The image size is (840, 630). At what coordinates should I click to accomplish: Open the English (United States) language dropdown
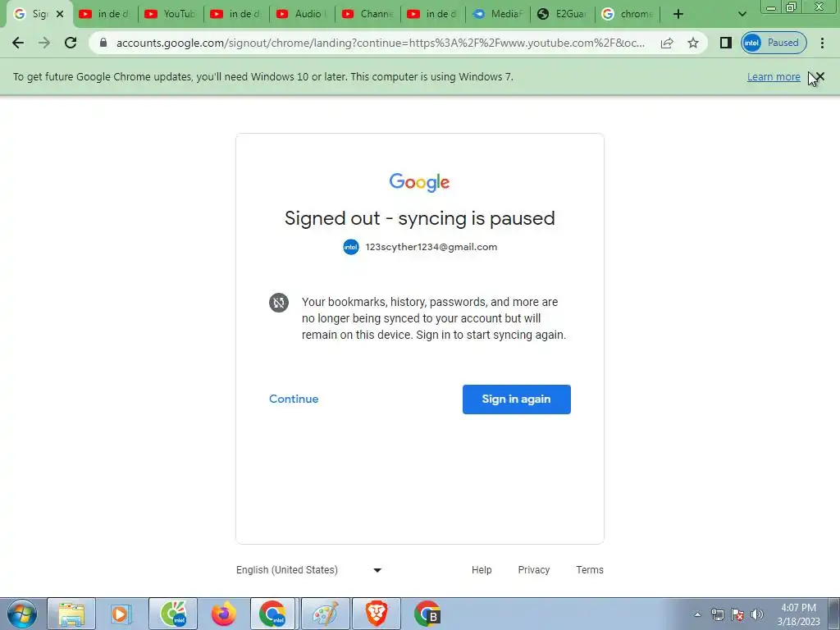(309, 570)
